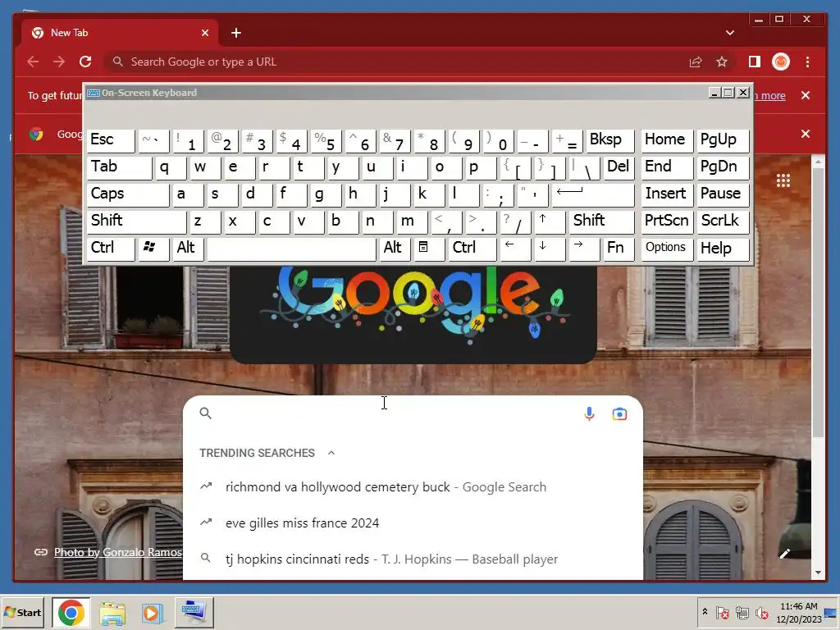Click left arrow key on keyboard

tap(515, 249)
